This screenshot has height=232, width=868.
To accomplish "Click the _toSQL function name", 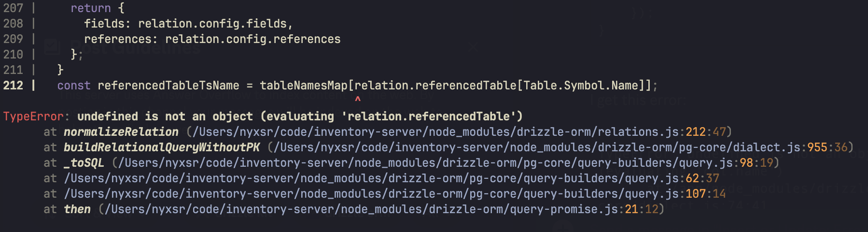I will point(84,163).
